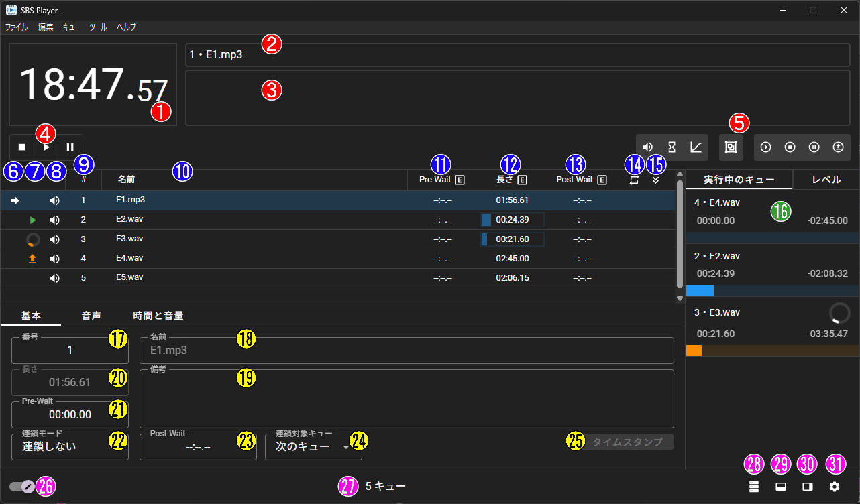This screenshot has height=504, width=860.
Task: Click the group cue icon in toolbar
Action: pos(731,147)
